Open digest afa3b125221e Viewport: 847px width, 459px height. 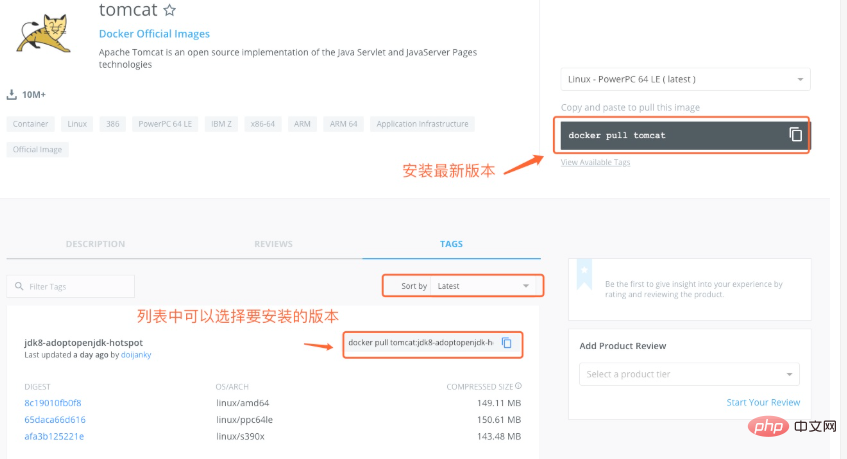point(54,436)
